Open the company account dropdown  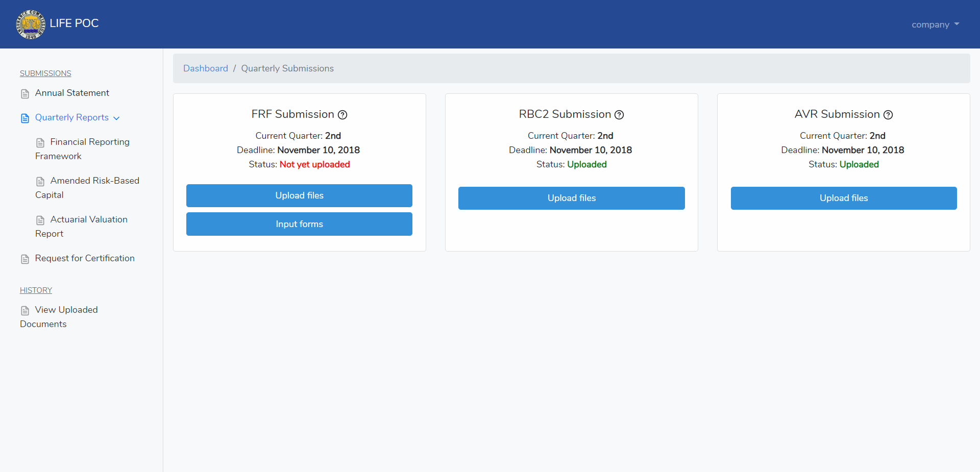(935, 24)
